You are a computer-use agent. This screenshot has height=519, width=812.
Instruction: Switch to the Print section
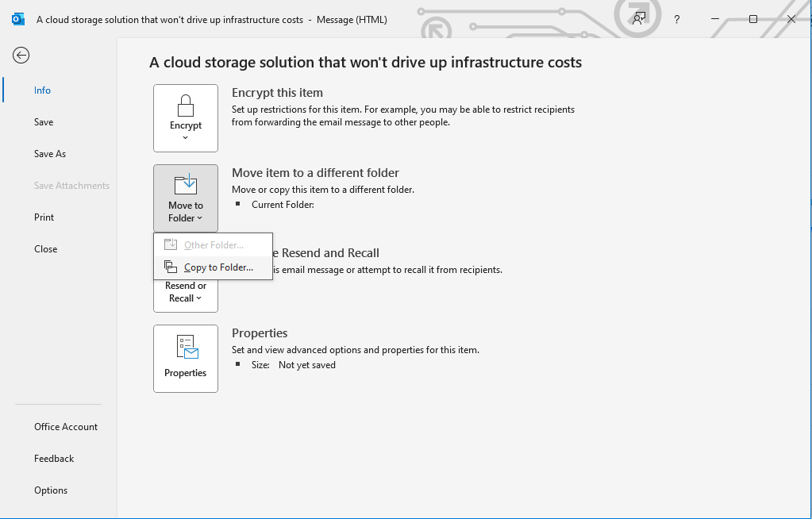[44, 217]
